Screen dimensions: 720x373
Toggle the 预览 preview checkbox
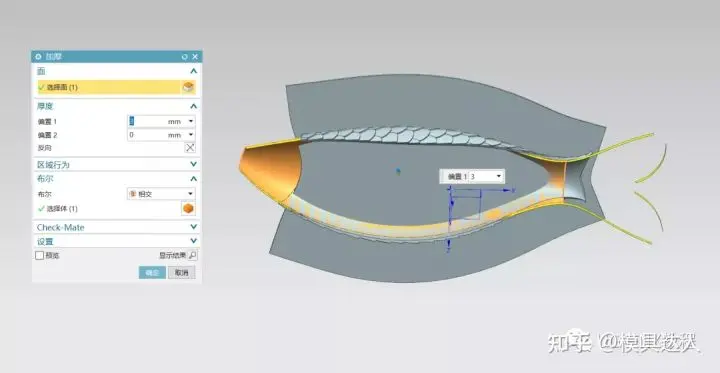click(40, 255)
